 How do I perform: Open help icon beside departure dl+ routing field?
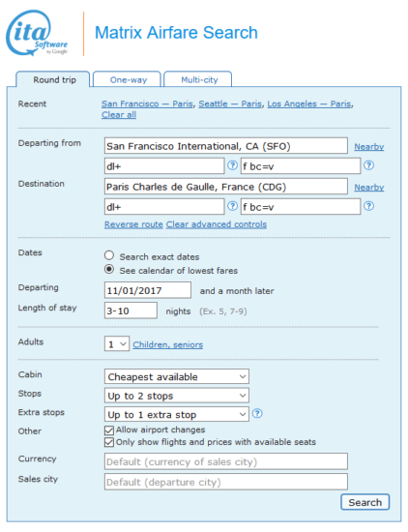[232, 165]
